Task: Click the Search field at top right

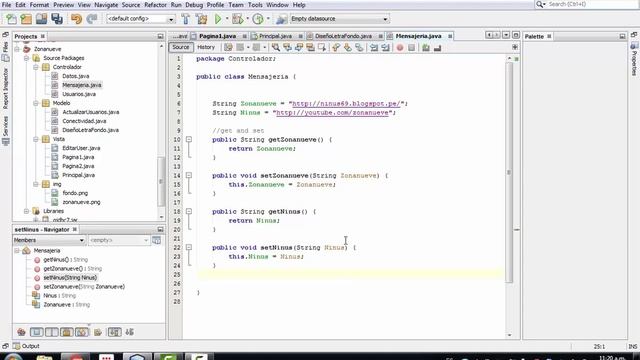Action: [x=587, y=4]
